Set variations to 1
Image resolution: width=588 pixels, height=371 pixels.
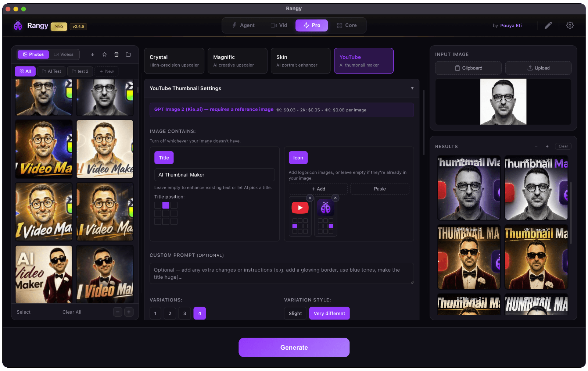(155, 313)
